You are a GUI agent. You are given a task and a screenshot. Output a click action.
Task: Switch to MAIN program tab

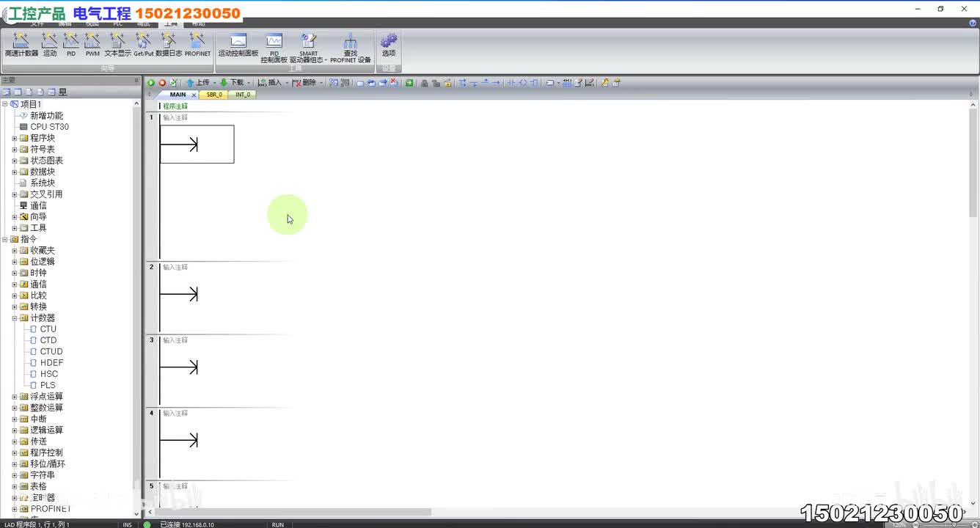[178, 95]
